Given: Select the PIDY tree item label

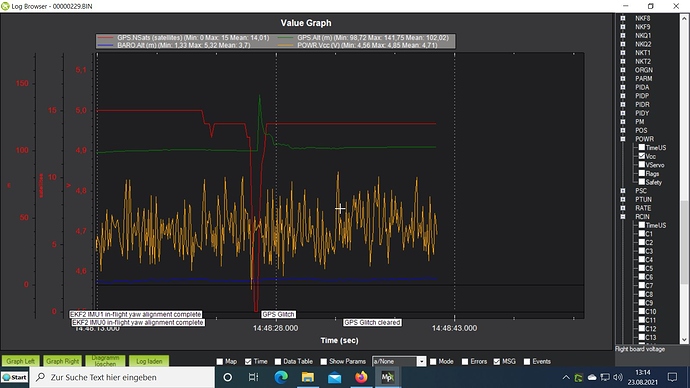Looking at the screenshot, I should click(642, 113).
